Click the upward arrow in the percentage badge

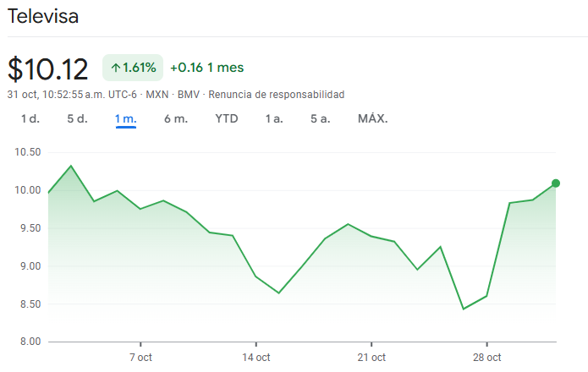(x=116, y=68)
